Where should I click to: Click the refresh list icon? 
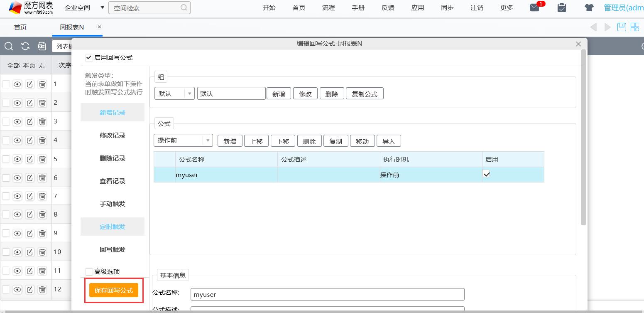(x=25, y=46)
